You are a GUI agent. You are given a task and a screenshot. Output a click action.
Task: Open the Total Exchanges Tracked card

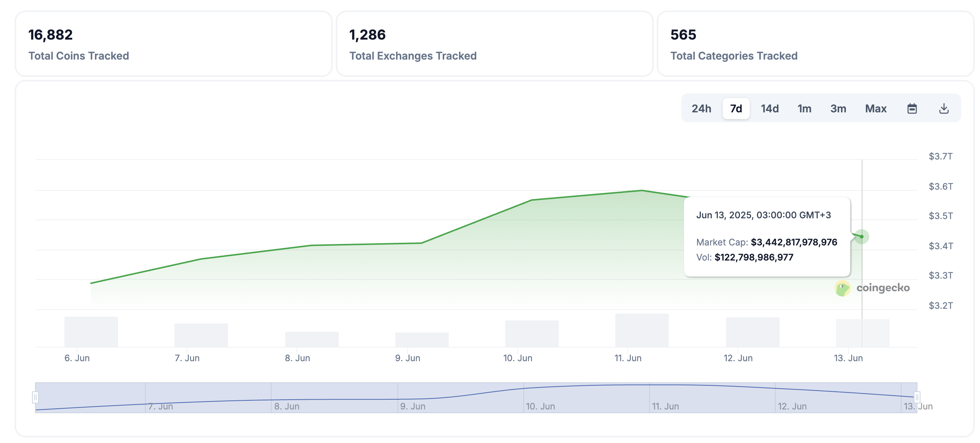click(495, 44)
